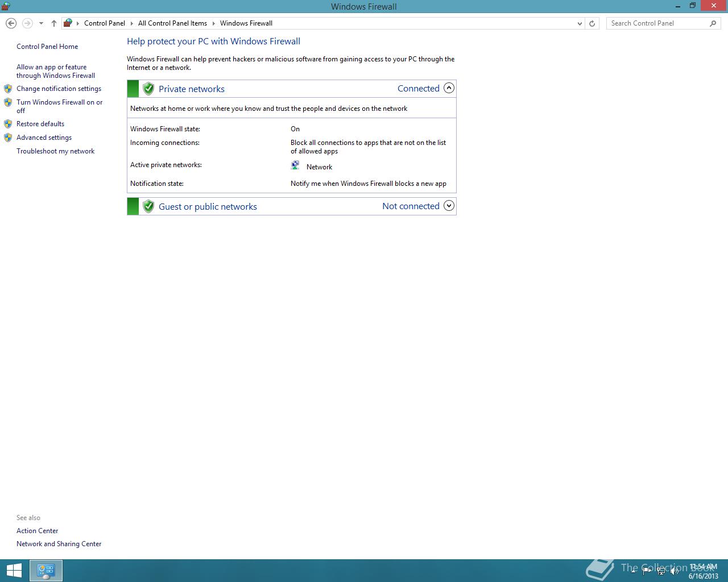Open Advanced settings

(x=44, y=138)
